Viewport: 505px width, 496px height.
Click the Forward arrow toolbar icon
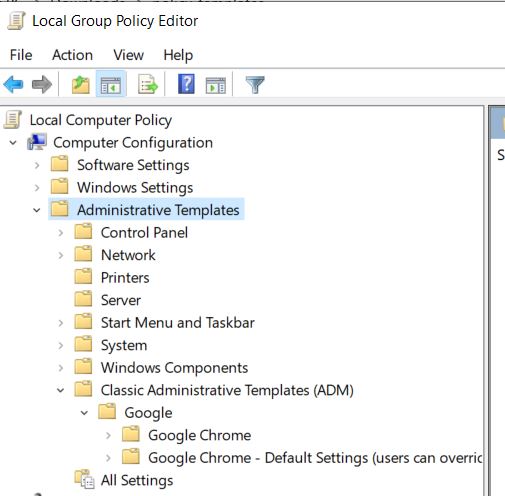click(42, 84)
